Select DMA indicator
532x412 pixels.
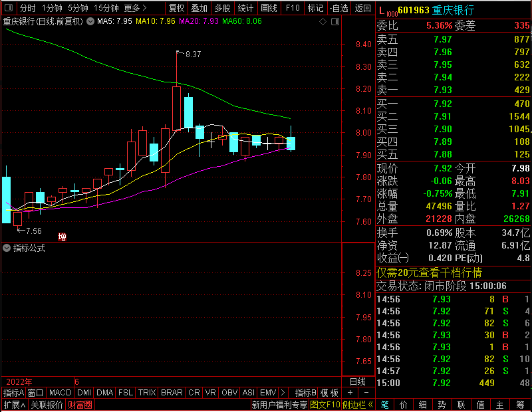point(104,393)
